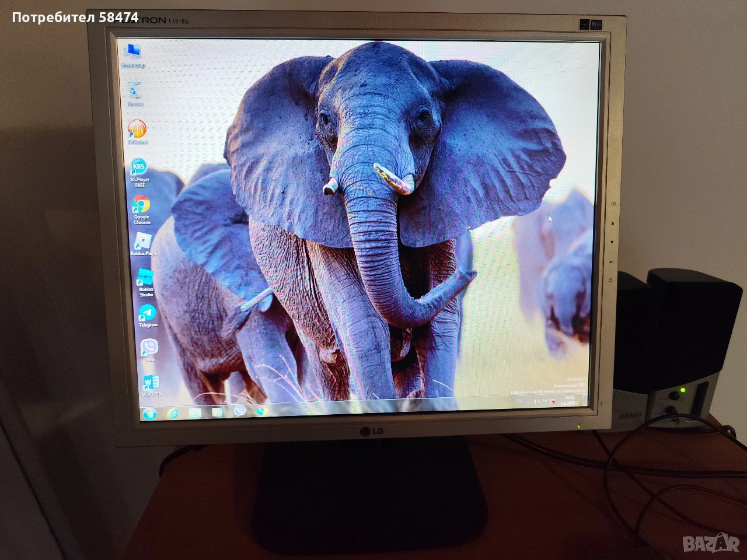Viewport: 747px width, 560px height.
Task: Open Internet Explorer from the taskbar
Action: [173, 413]
